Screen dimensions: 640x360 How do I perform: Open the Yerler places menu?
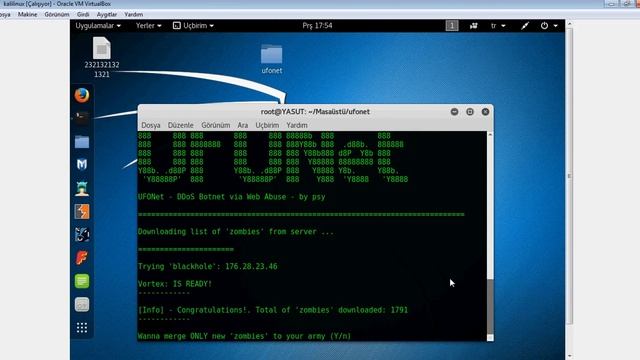click(x=148, y=26)
